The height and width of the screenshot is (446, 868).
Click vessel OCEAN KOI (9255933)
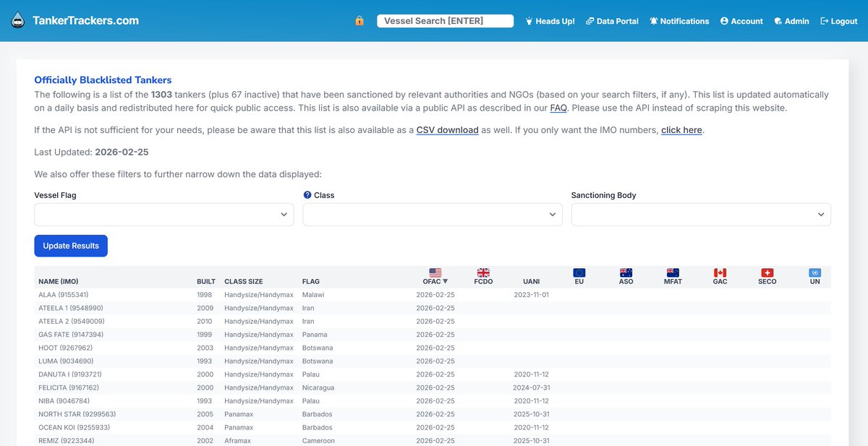coord(74,427)
